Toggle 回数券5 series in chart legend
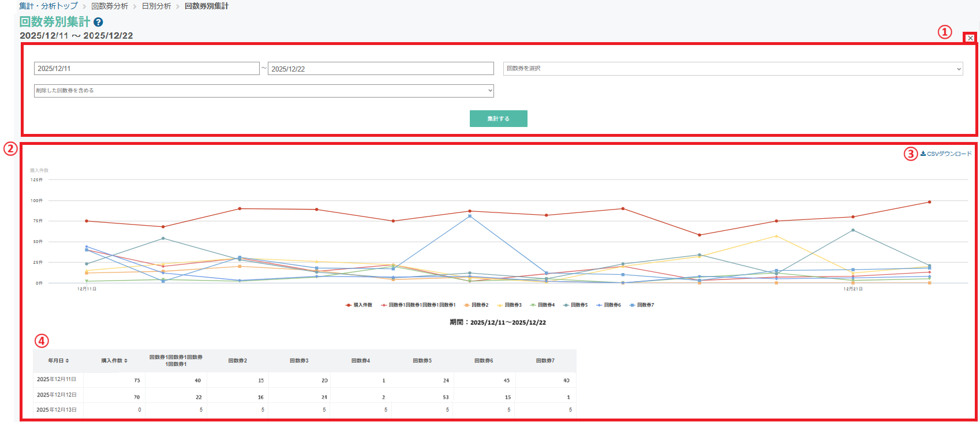 coord(575,305)
